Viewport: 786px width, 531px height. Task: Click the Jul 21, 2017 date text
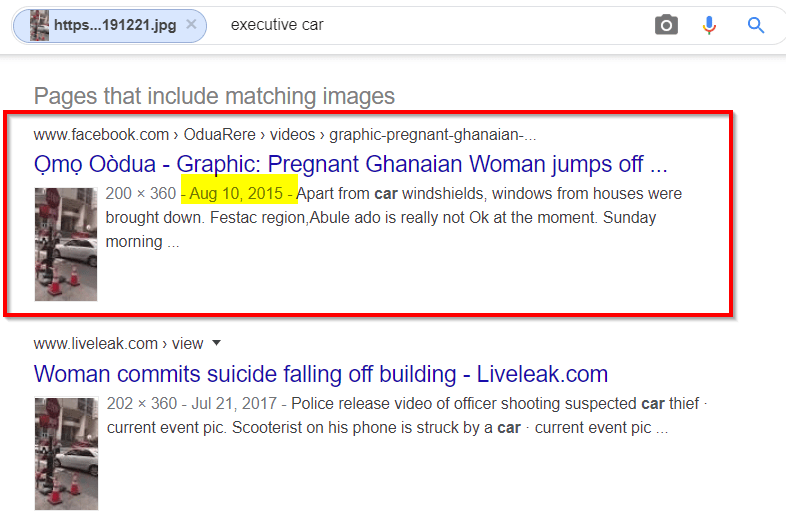tap(234, 403)
